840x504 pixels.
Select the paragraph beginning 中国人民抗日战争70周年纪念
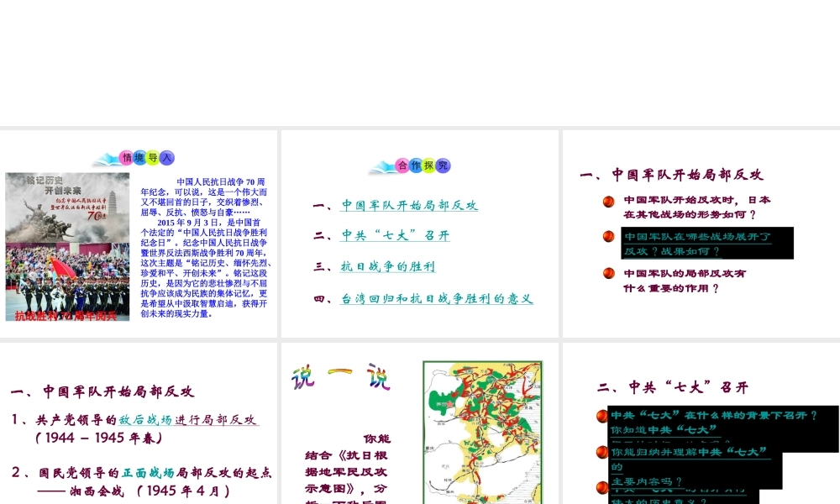(x=204, y=197)
